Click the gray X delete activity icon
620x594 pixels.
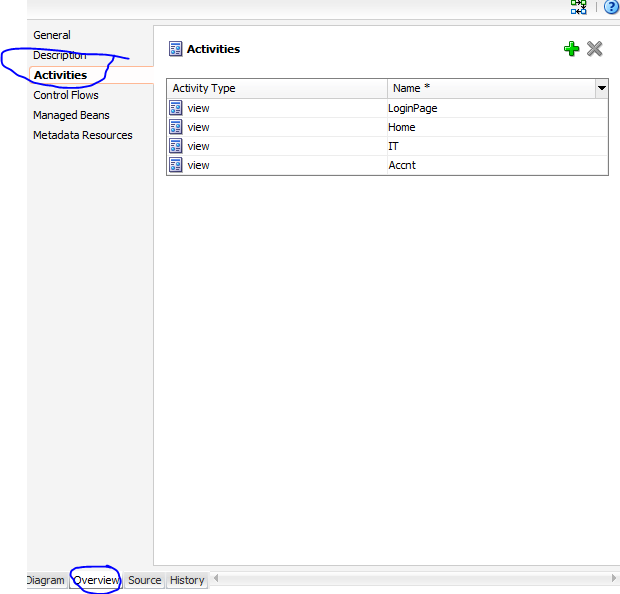coord(594,49)
